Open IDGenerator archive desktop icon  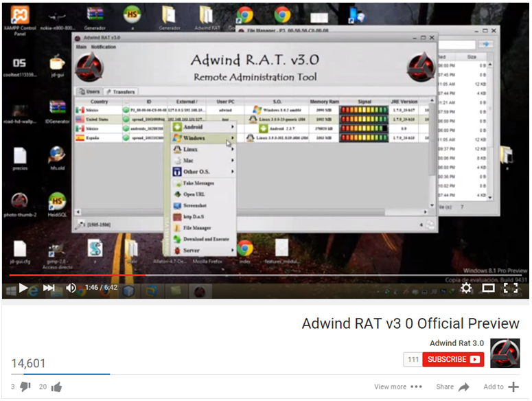tap(57, 112)
